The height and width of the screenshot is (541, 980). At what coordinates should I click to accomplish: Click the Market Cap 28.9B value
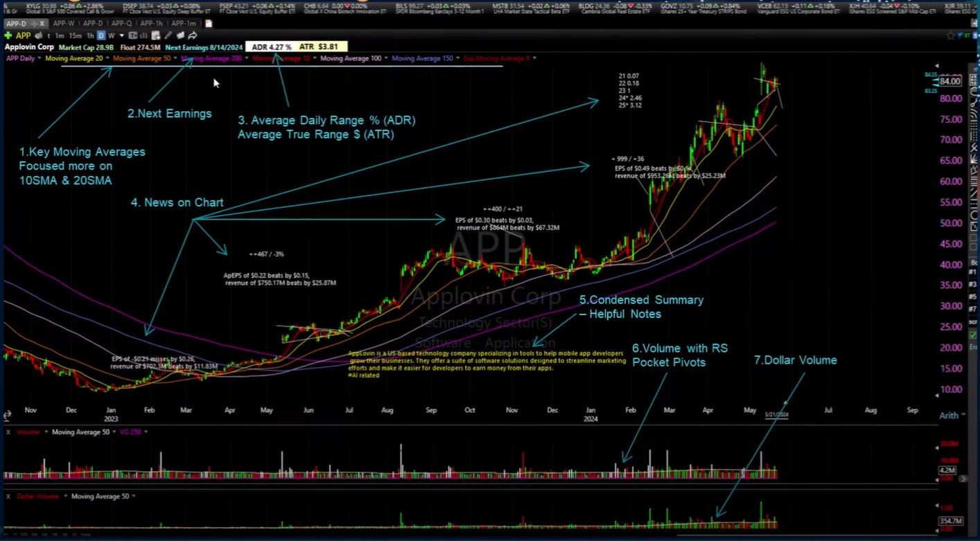86,47
